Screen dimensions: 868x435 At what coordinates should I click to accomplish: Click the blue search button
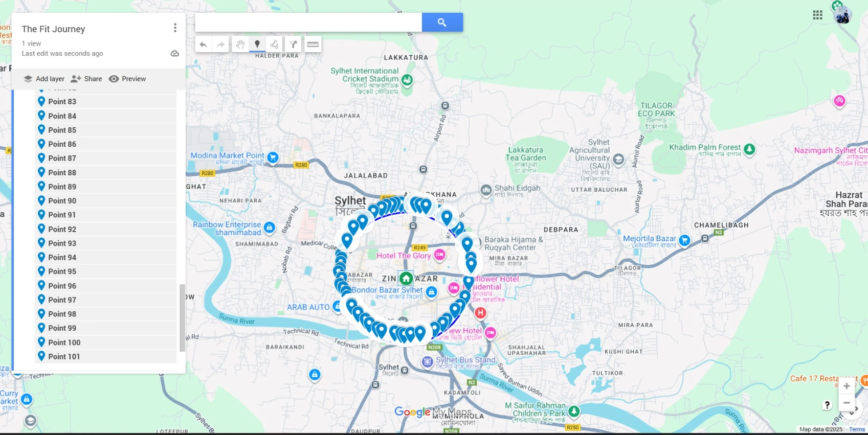(x=442, y=22)
